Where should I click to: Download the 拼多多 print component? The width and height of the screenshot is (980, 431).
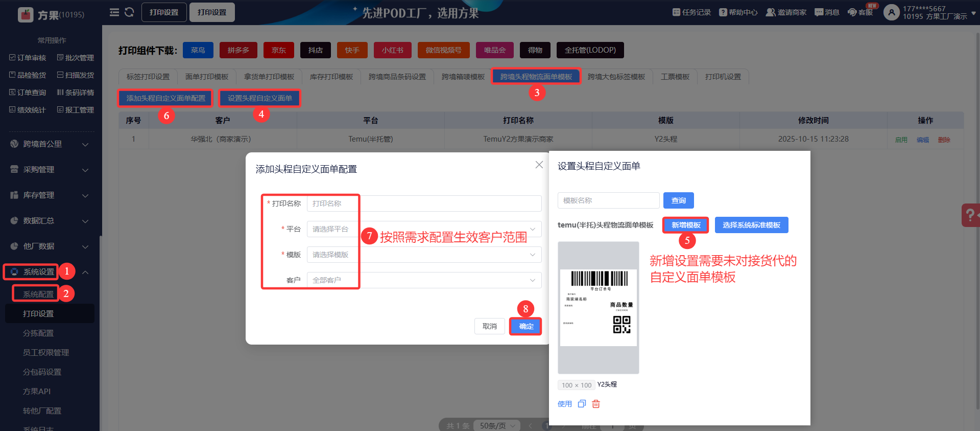[x=238, y=50]
